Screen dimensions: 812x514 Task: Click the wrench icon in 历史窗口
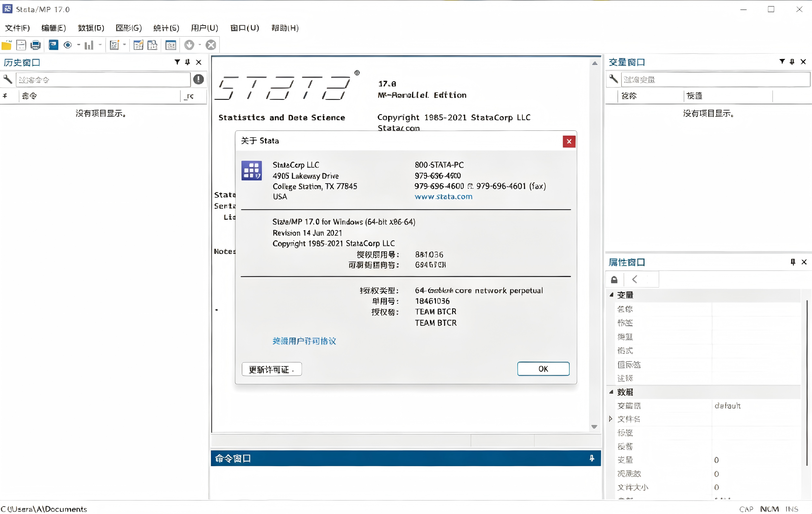pyautogui.click(x=7, y=79)
